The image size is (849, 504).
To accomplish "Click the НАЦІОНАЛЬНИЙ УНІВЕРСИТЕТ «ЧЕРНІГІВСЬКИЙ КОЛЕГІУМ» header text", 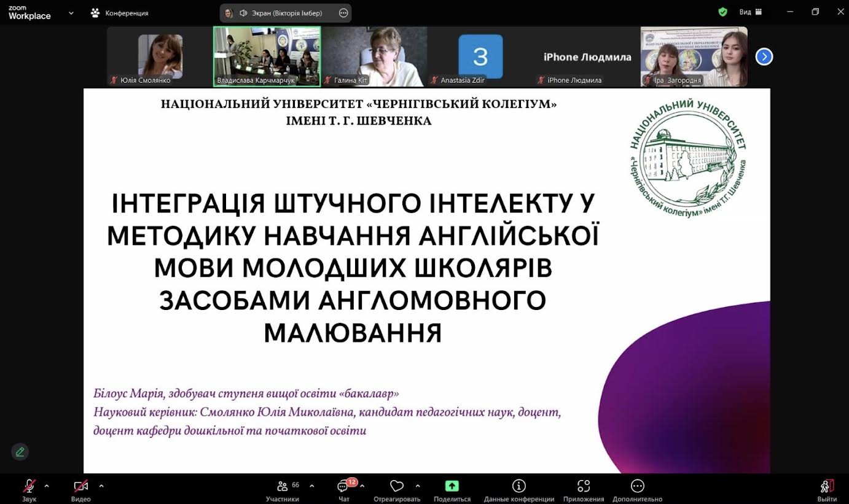I will (x=359, y=104).
